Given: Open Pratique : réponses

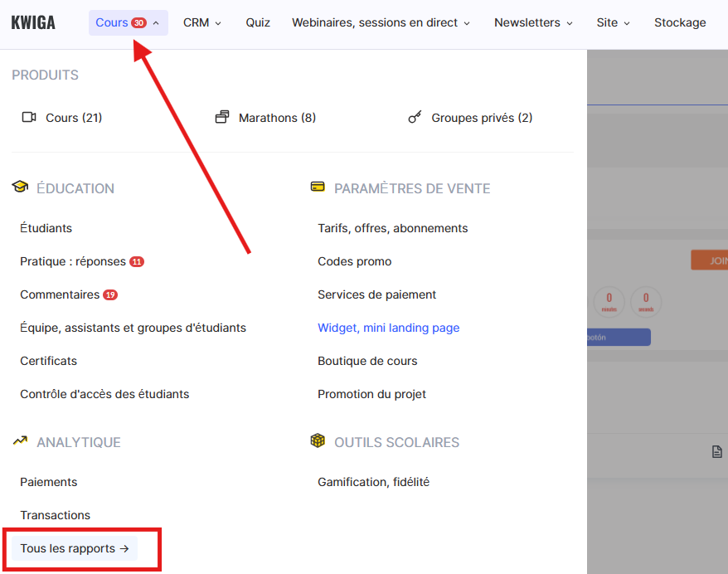Looking at the screenshot, I should coord(73,262).
